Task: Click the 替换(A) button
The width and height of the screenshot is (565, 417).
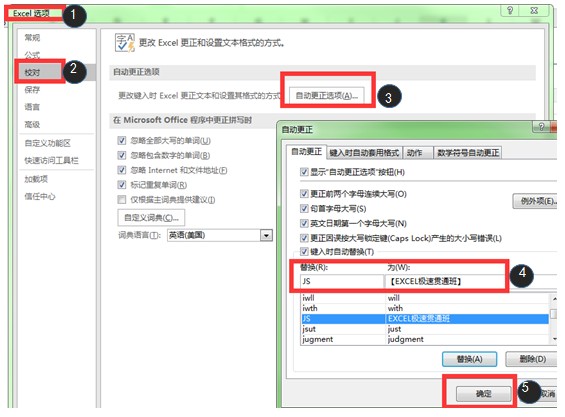Action: 470,359
